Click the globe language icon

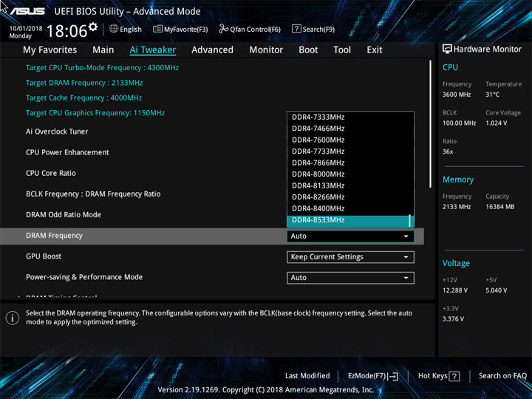(114, 29)
